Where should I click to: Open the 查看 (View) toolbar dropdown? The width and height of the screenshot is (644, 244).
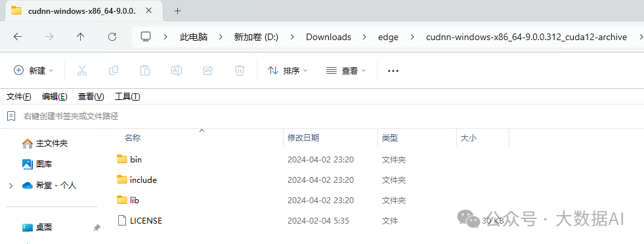346,71
